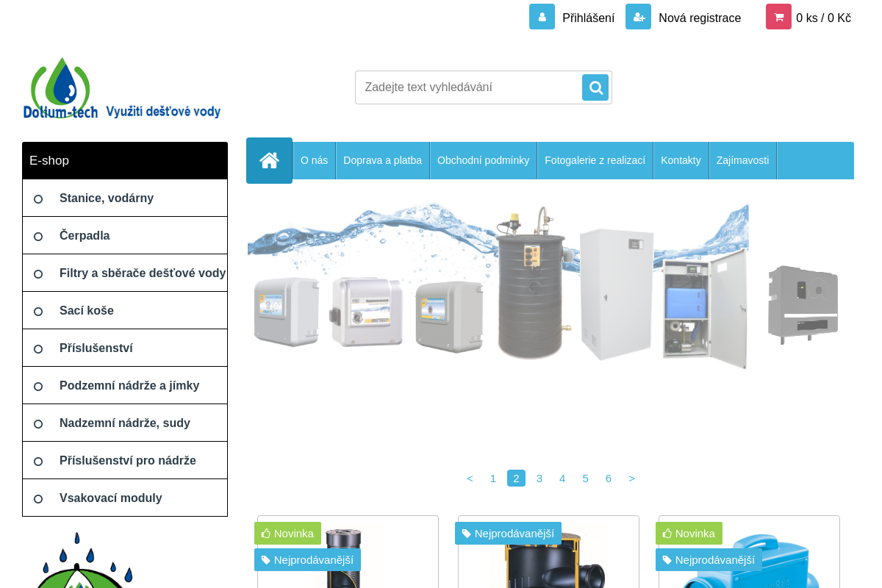This screenshot has width=882, height=588.
Task: Click circle bullet next to Stanice, vodárny
Action: (x=38, y=199)
